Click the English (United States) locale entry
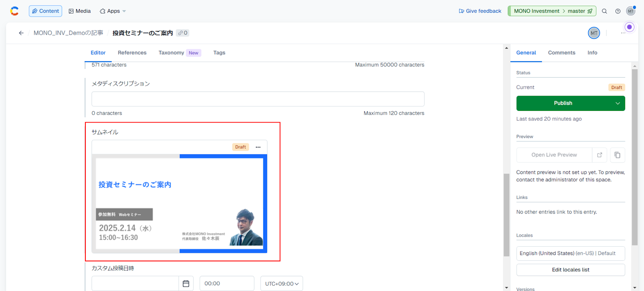Viewport: 644px width, 291px height. tap(571, 254)
